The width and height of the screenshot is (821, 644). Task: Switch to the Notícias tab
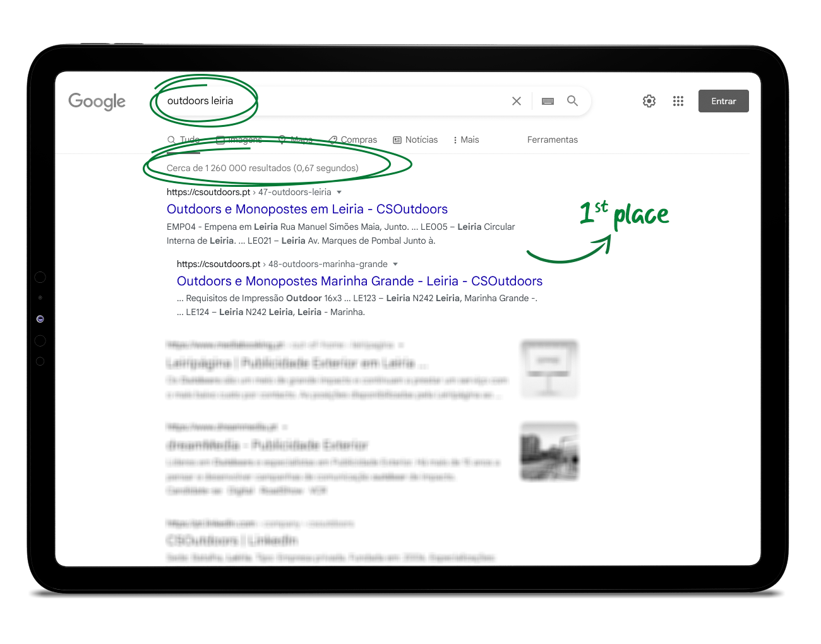click(416, 140)
